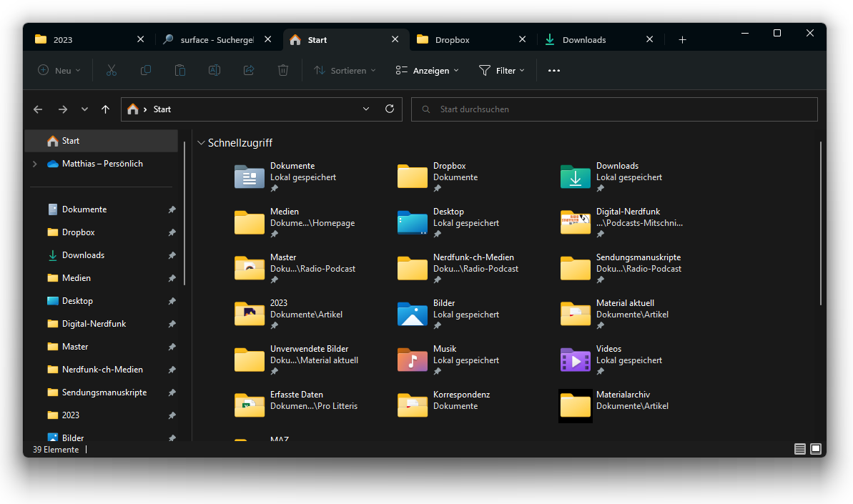The image size is (853, 504).
Task: Expand Matthias – Persönlich in sidebar
Action: [35, 164]
